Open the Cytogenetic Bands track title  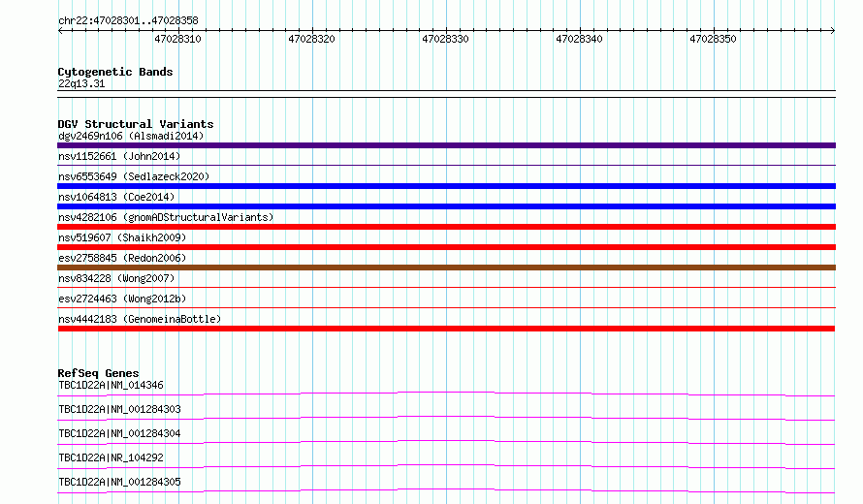pos(115,72)
